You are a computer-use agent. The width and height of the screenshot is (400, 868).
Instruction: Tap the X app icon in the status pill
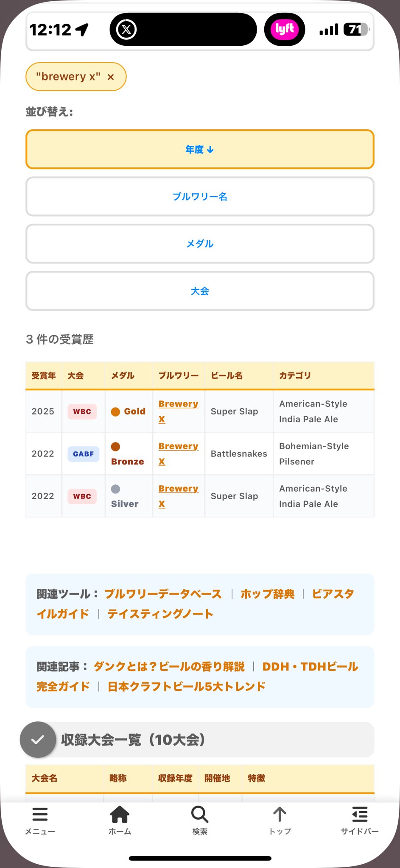[x=126, y=30]
